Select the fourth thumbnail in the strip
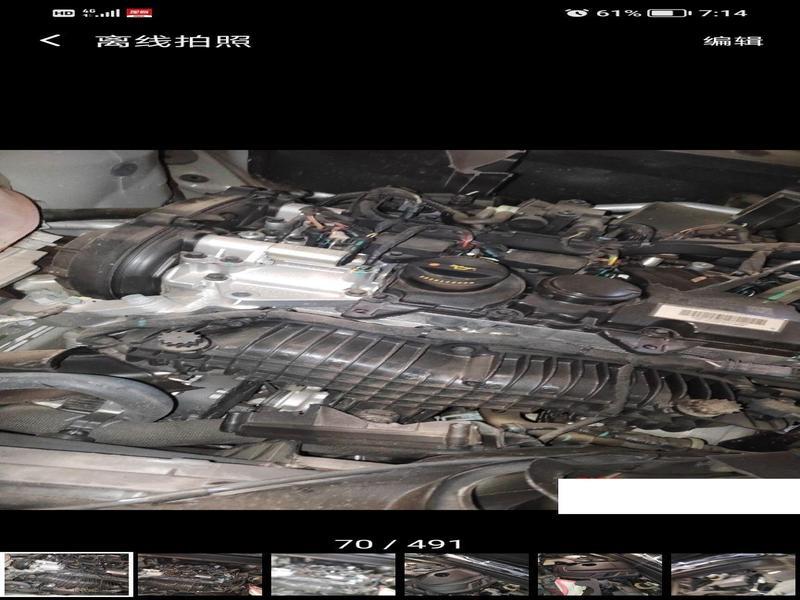Screen dimensions: 800x600 point(466,575)
